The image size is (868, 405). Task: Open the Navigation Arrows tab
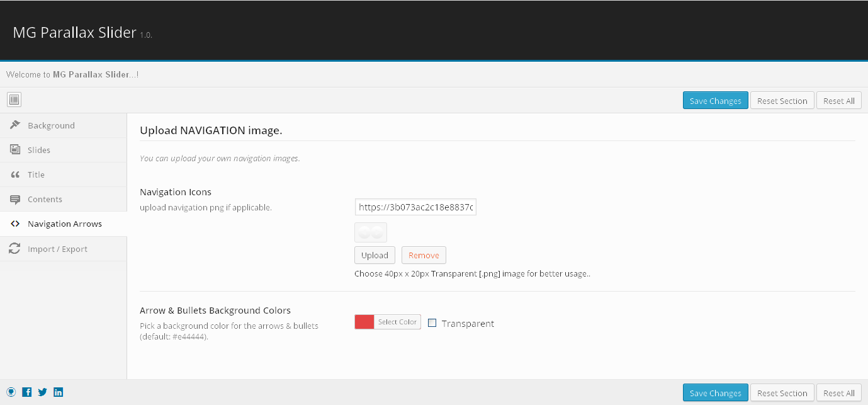[64, 224]
